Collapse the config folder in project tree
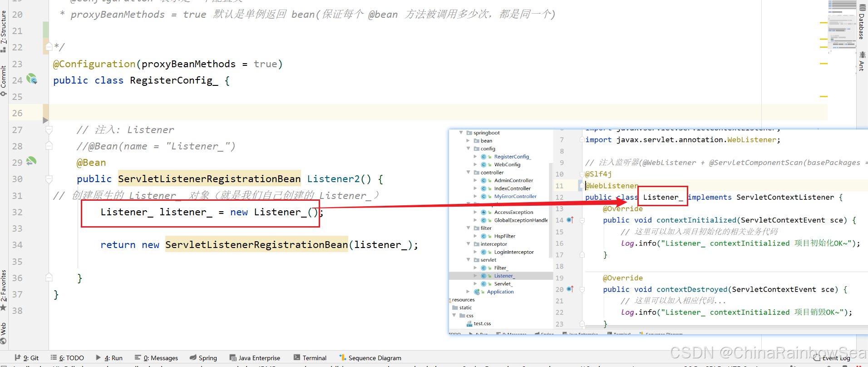The width and height of the screenshot is (868, 367). [469, 149]
